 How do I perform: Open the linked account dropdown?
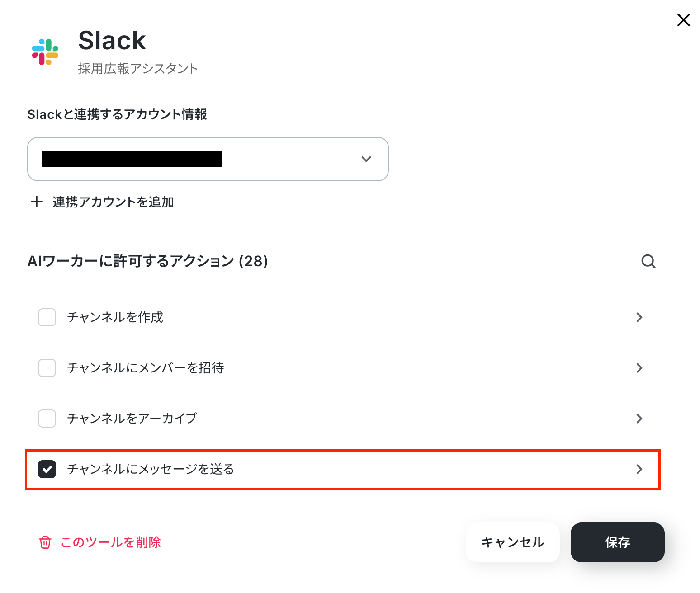(x=208, y=159)
